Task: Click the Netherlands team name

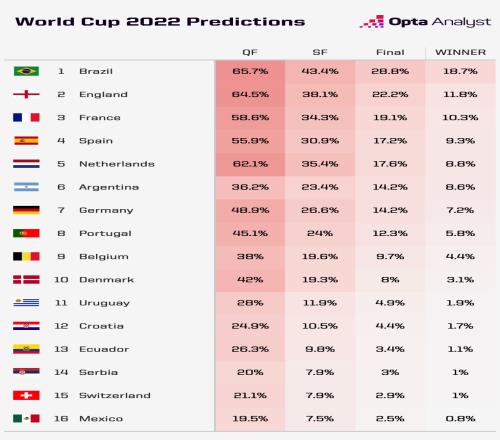Action: coord(117,164)
